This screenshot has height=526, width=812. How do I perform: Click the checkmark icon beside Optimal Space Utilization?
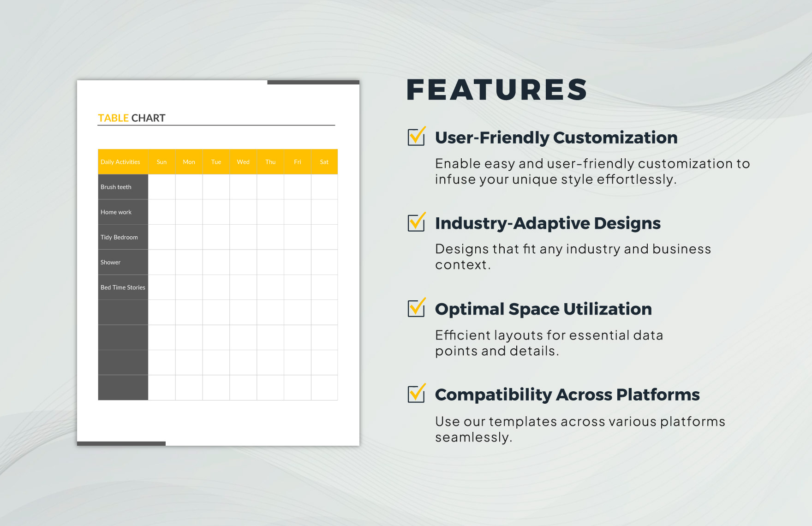pos(417,308)
